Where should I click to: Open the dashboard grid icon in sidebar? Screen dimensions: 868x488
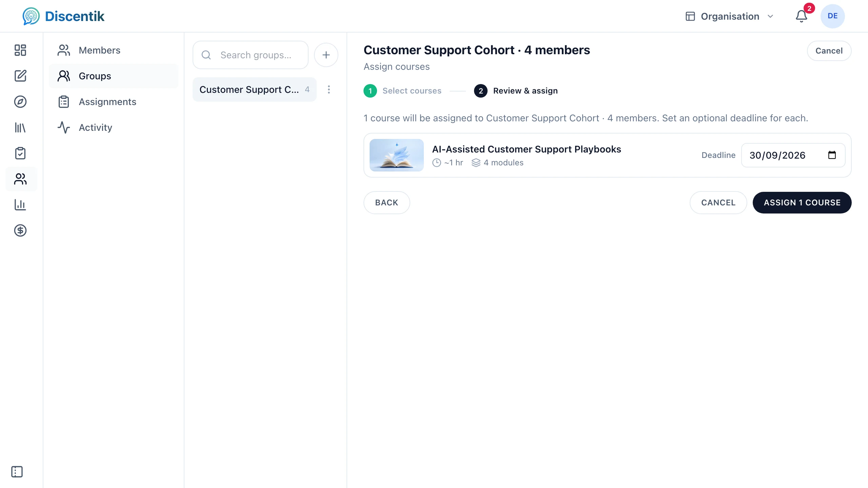20,50
